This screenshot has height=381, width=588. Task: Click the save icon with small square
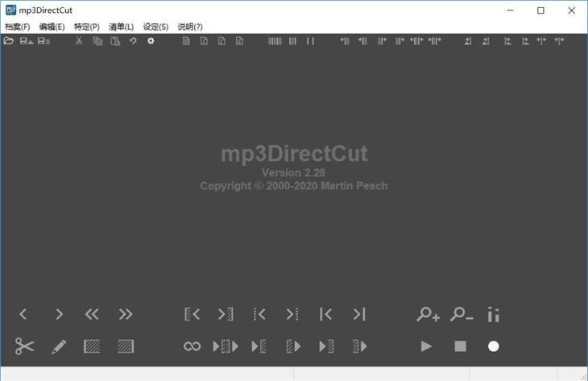click(43, 41)
